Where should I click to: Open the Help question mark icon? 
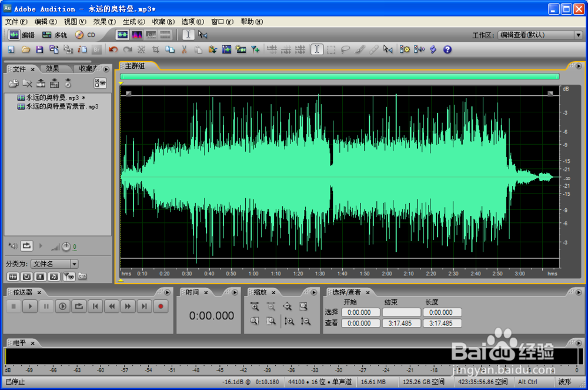[x=447, y=49]
